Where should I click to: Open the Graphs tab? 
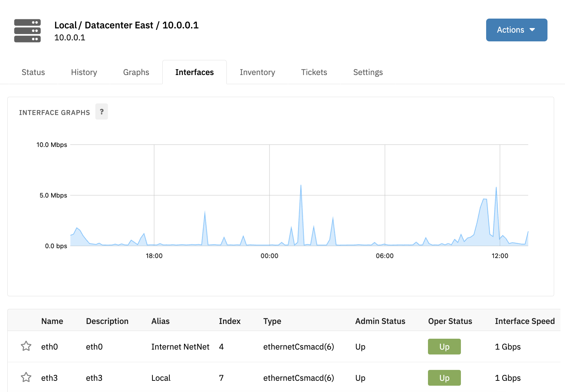(136, 72)
